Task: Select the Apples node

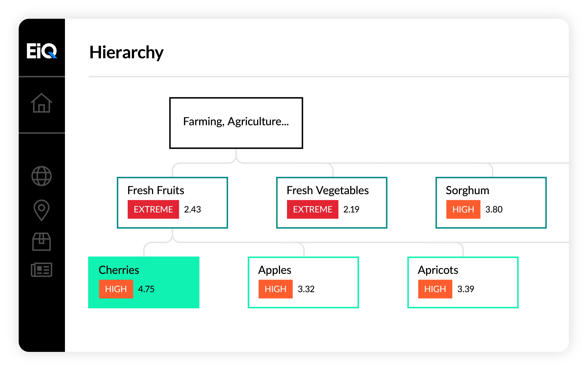Action: (303, 282)
